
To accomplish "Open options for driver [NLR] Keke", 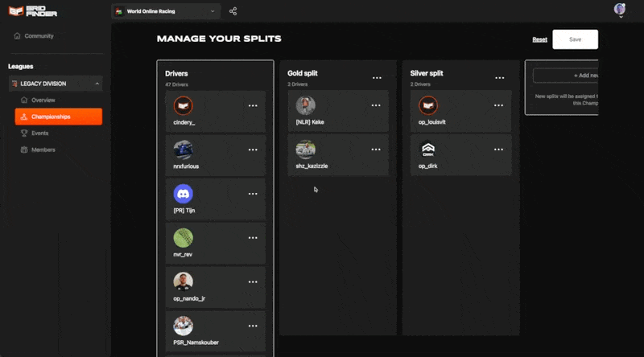I will point(376,105).
